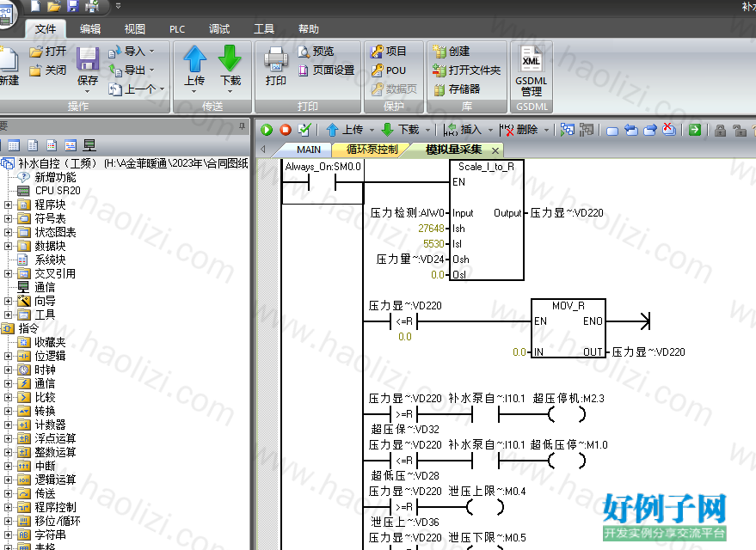Screen dimensions: 756x550
Task: Click the red Stop PLC icon
Action: (286, 130)
